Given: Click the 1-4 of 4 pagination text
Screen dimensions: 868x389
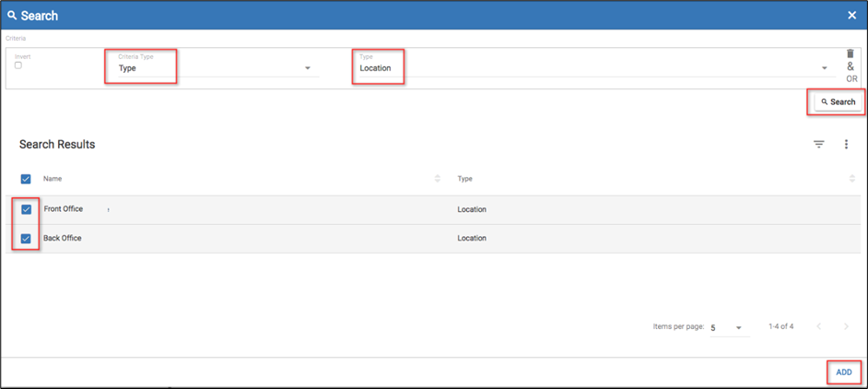Looking at the screenshot, I should [x=780, y=326].
